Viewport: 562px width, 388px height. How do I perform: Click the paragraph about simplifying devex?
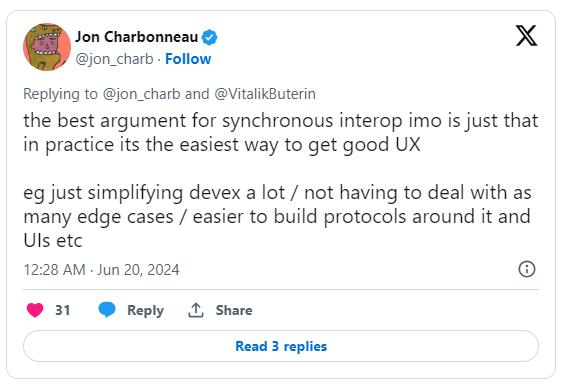click(277, 216)
